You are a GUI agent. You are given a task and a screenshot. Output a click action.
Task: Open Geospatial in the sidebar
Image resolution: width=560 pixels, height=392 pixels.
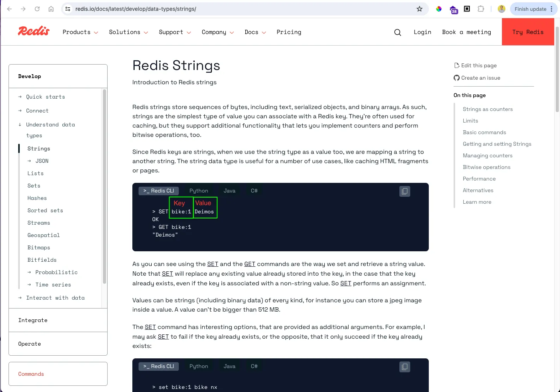coord(44,235)
